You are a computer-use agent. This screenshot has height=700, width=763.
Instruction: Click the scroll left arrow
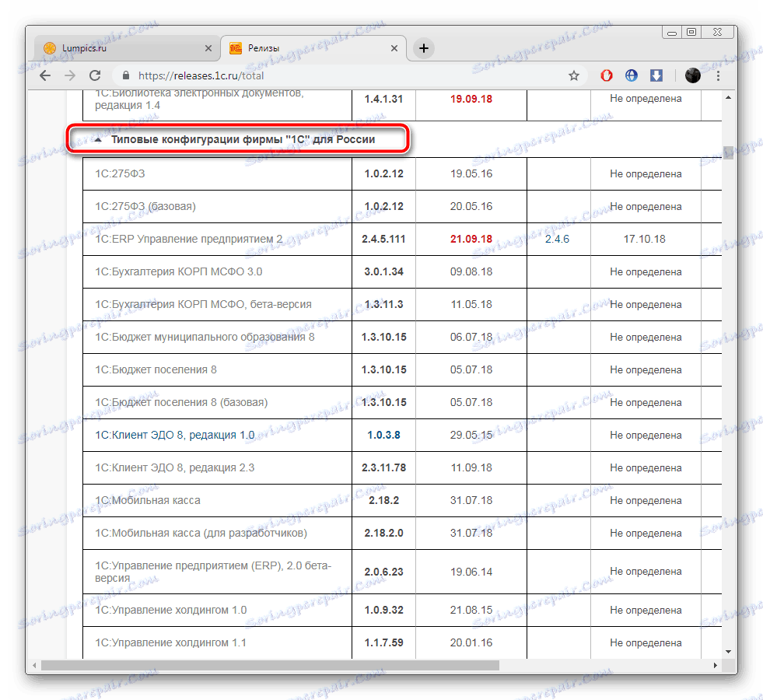(34, 665)
